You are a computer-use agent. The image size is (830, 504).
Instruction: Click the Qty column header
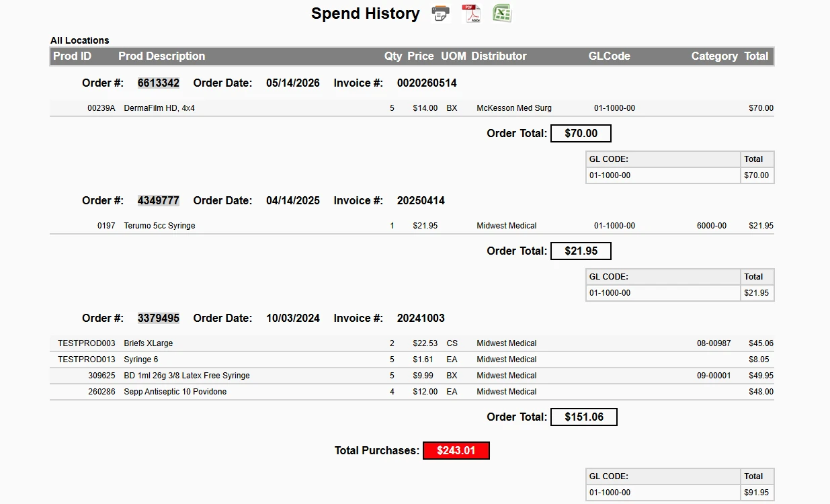coord(393,56)
